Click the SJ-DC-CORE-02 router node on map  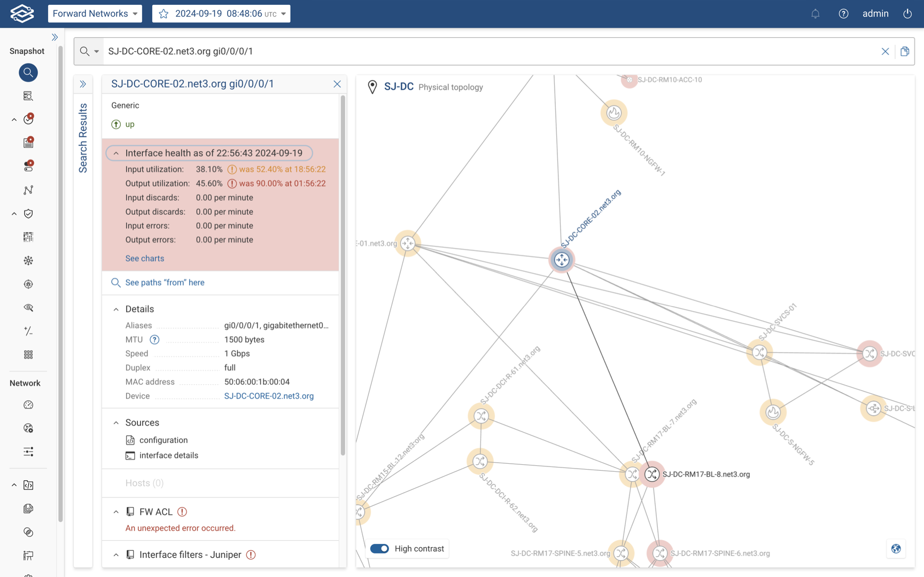(x=561, y=260)
